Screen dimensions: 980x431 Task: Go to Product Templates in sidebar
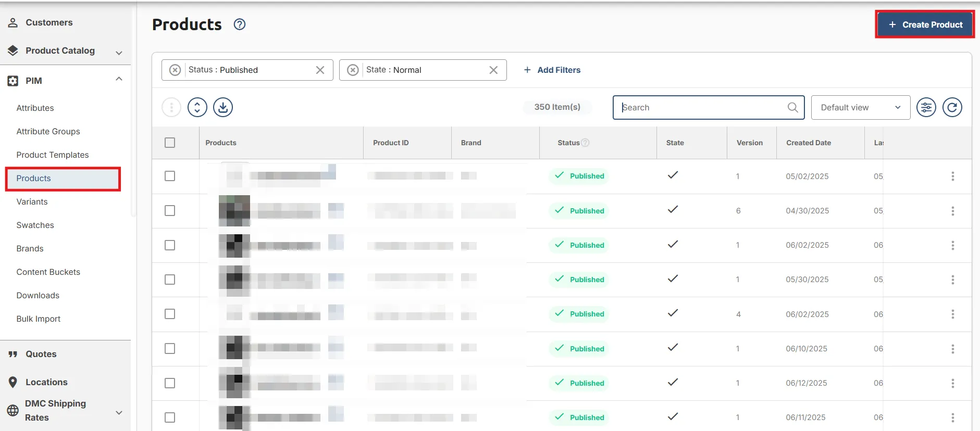(53, 155)
